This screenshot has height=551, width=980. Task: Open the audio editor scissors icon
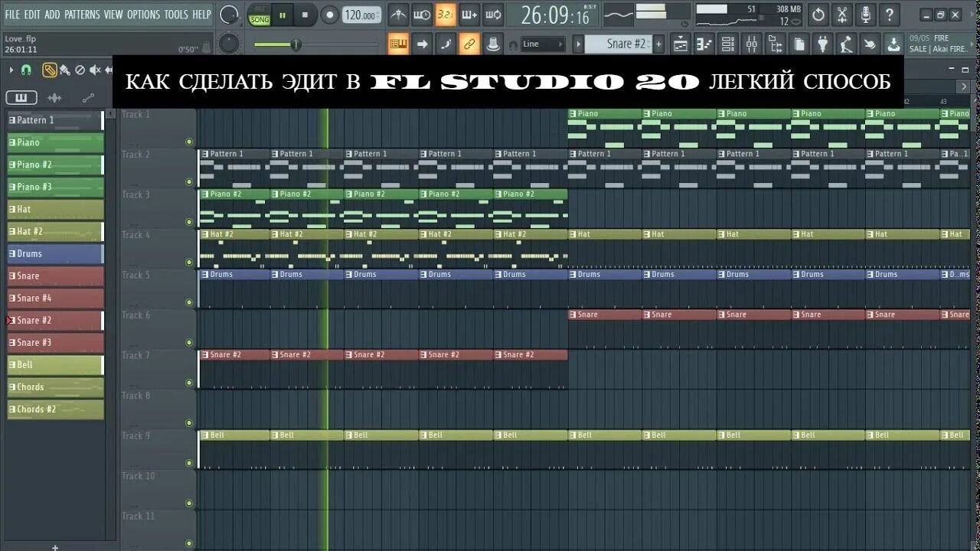coord(842,15)
